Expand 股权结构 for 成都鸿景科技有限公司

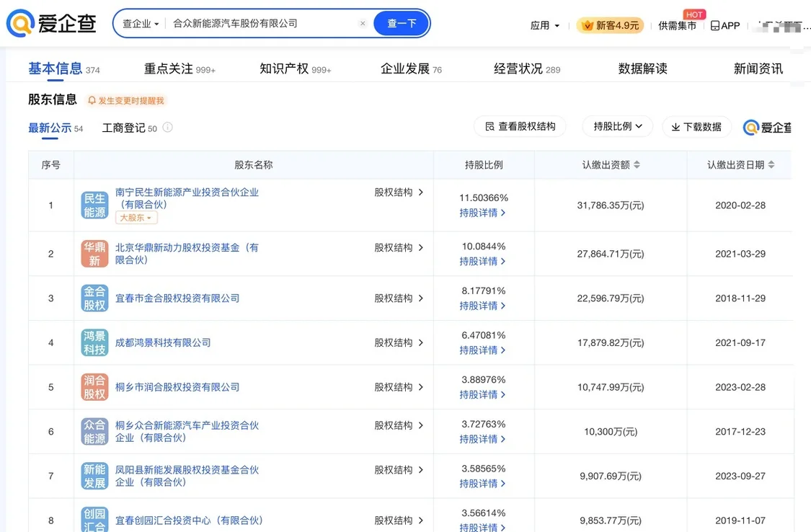393,342
